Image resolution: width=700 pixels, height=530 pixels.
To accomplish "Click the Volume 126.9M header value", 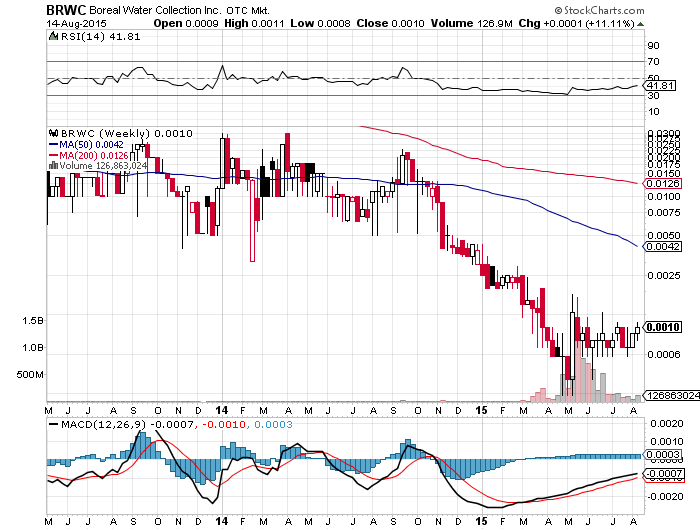I will 471,23.
